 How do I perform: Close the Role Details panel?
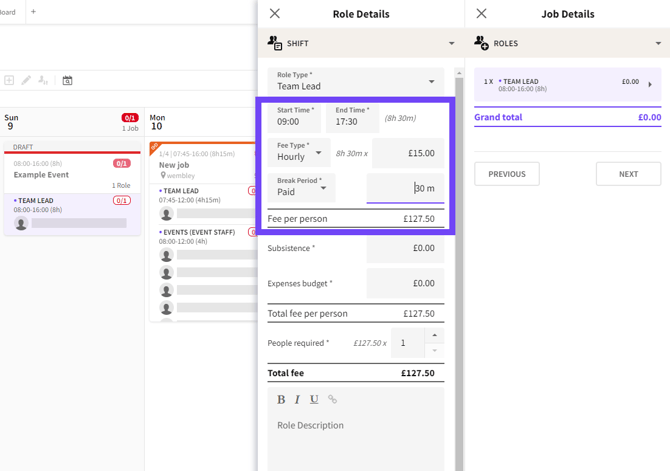(x=275, y=14)
